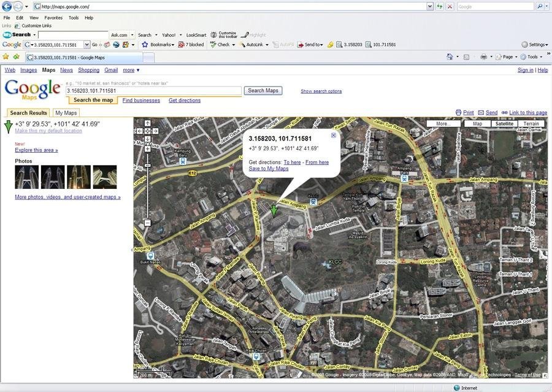Viewport: 552px width, 392px height.
Task: Click the browser refresh icon
Action: click(x=439, y=6)
